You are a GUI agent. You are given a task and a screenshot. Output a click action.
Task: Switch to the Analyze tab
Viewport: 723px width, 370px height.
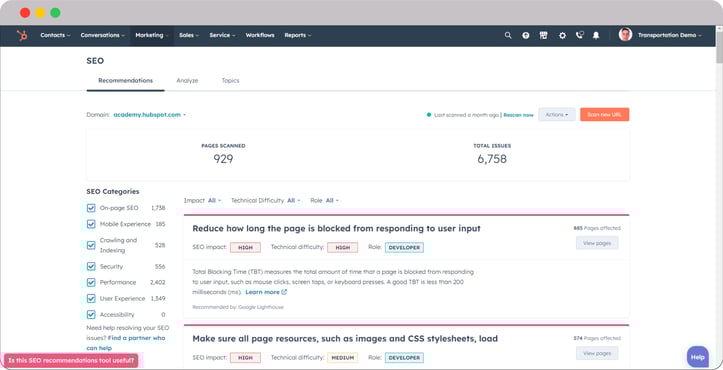187,80
